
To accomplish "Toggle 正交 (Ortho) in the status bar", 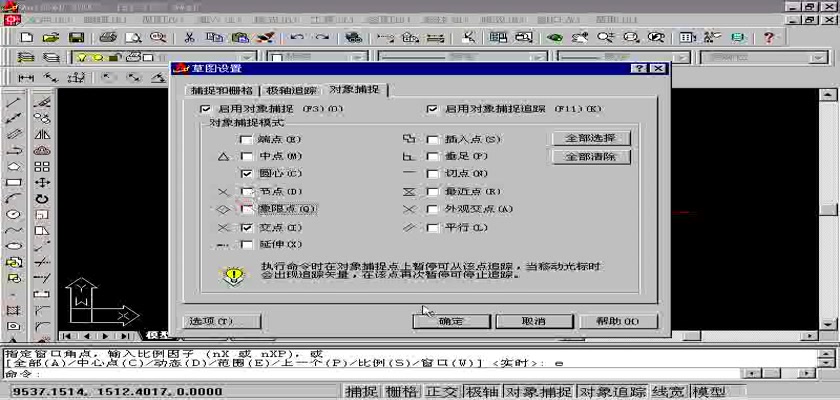I will click(x=441, y=392).
